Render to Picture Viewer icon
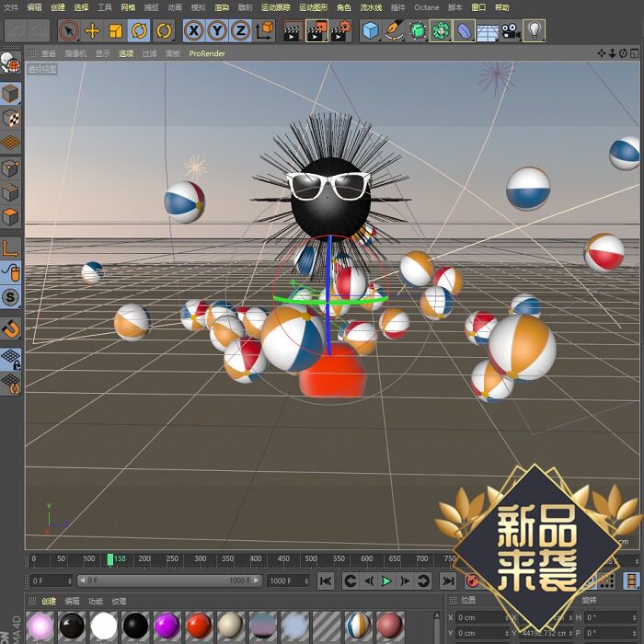Image resolution: width=644 pixels, height=644 pixels. (316, 30)
